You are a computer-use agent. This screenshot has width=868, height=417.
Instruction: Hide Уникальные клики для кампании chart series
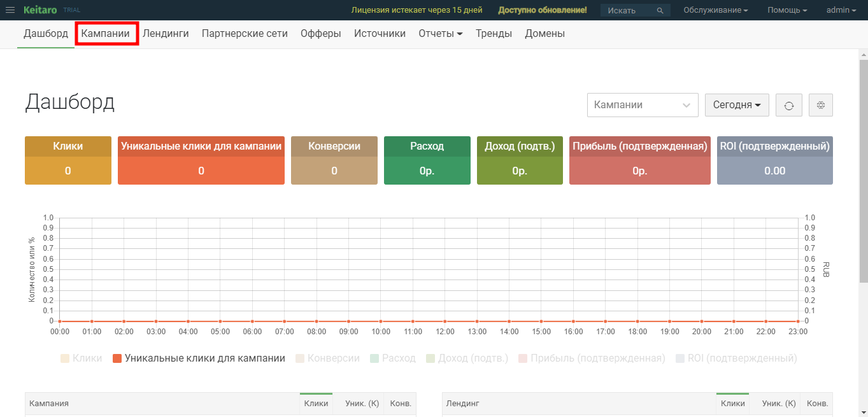pyautogui.click(x=199, y=358)
